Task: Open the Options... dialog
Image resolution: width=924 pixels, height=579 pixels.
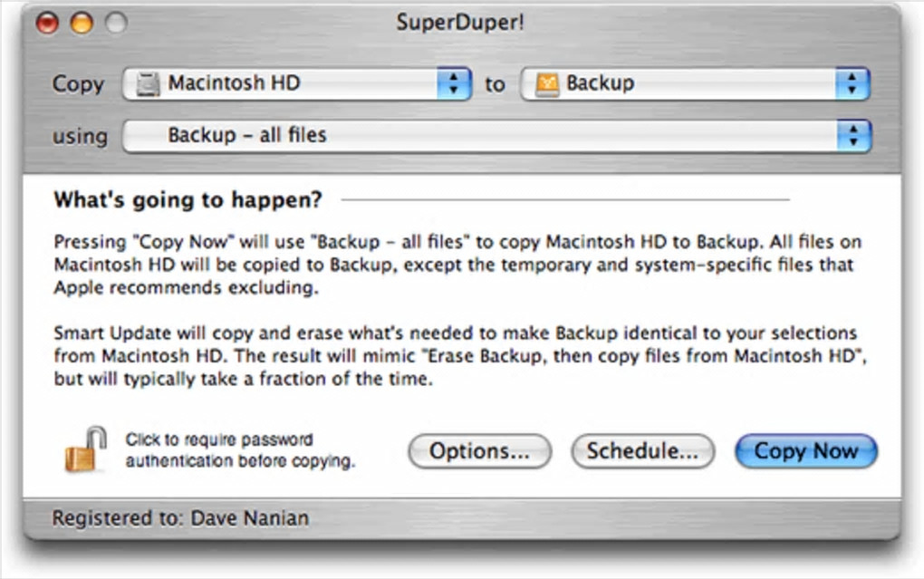Action: click(479, 451)
